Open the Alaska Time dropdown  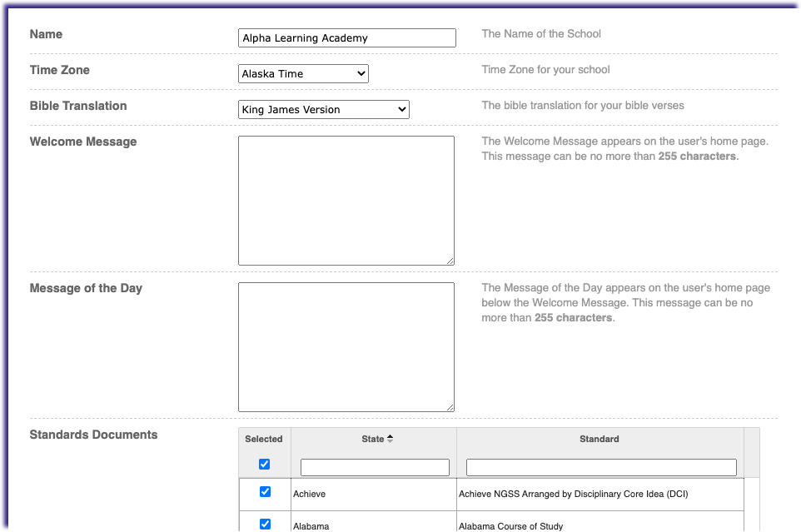coord(303,73)
